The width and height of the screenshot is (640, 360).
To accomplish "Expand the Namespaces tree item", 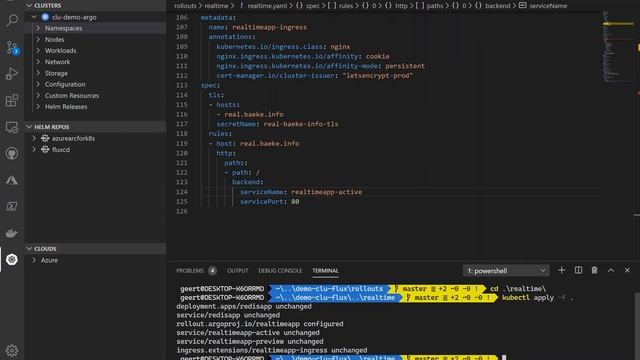I will 38,28.
